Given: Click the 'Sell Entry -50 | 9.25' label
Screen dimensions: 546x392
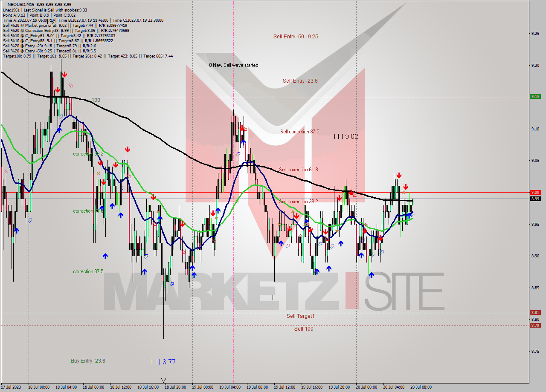Looking at the screenshot, I should coord(296,37).
